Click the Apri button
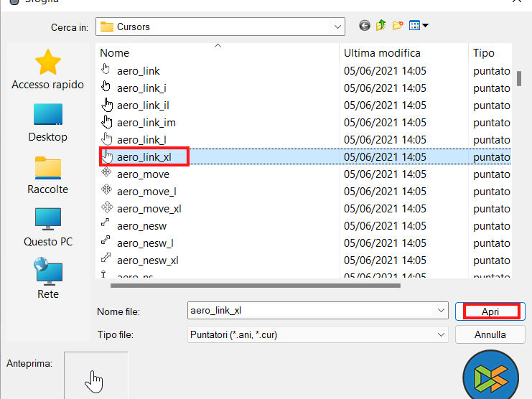This screenshot has height=399, width=532. [490, 311]
